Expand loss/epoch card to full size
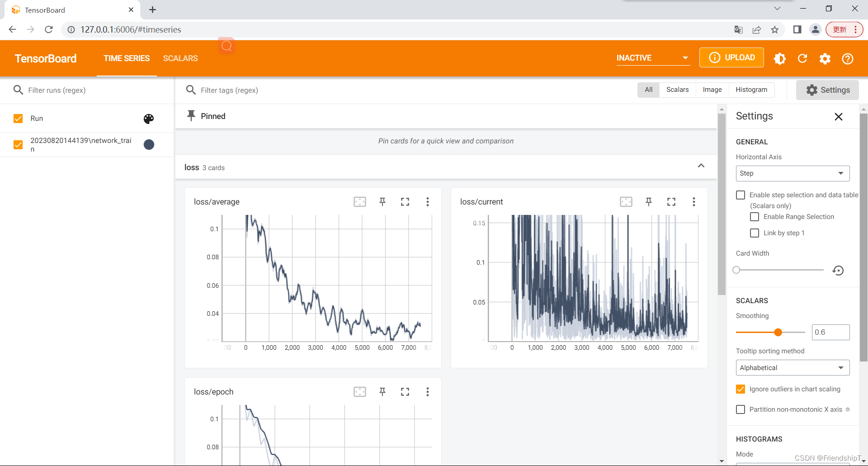The height and width of the screenshot is (466, 868). point(405,392)
